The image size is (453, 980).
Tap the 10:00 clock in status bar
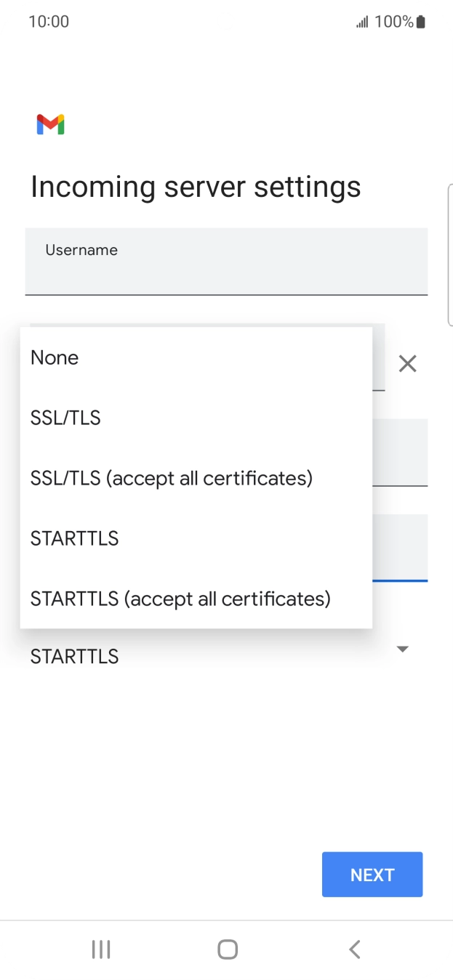[x=49, y=22]
